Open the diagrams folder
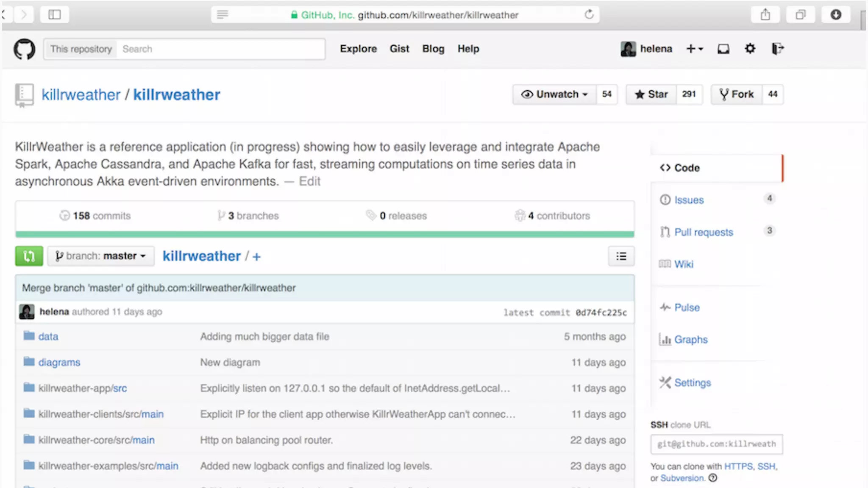The width and height of the screenshot is (868, 488). click(59, 362)
